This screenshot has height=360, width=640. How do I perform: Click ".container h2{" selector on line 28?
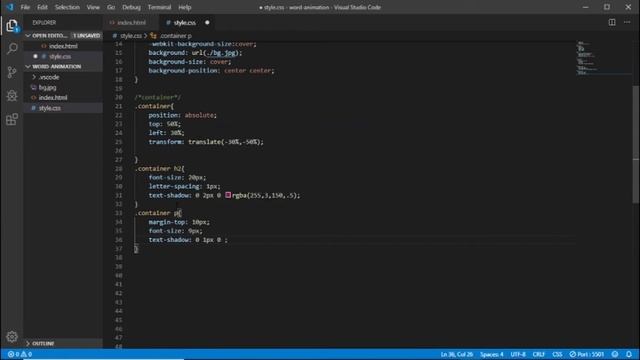point(160,169)
